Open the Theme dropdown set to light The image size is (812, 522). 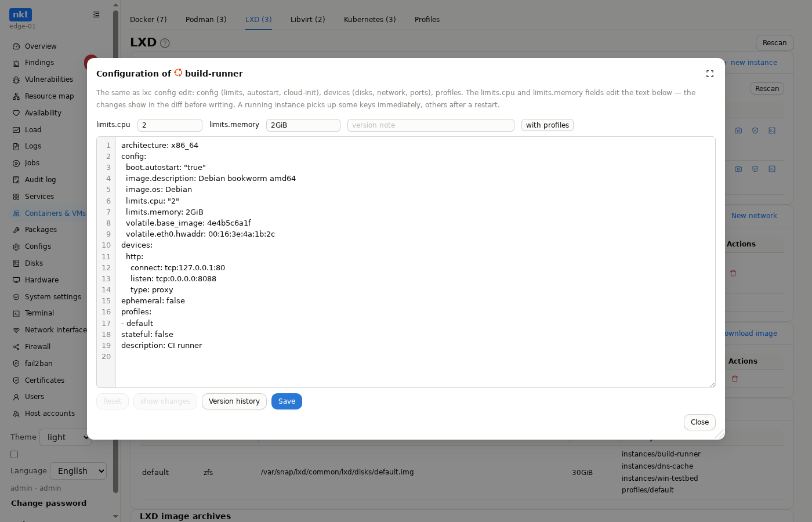click(x=66, y=437)
